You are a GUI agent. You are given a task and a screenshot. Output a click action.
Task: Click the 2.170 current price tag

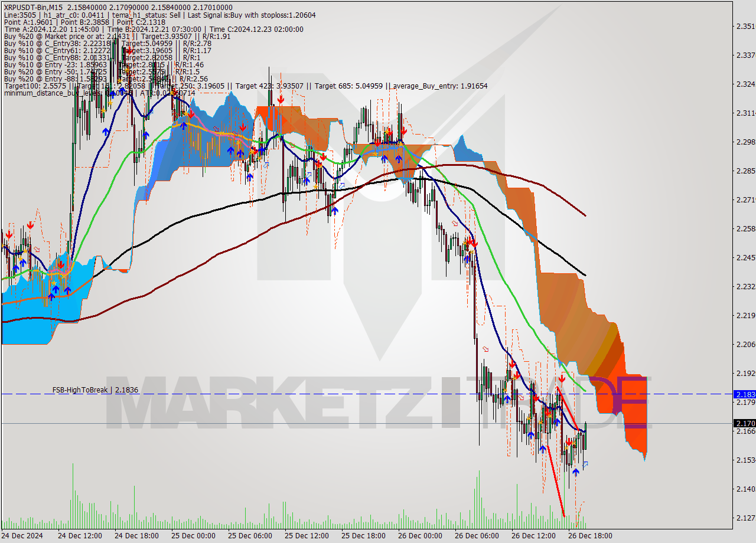[x=744, y=423]
